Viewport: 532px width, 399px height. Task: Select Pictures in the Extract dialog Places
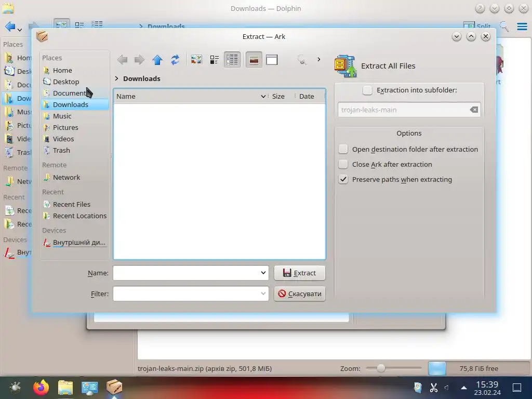75,127
